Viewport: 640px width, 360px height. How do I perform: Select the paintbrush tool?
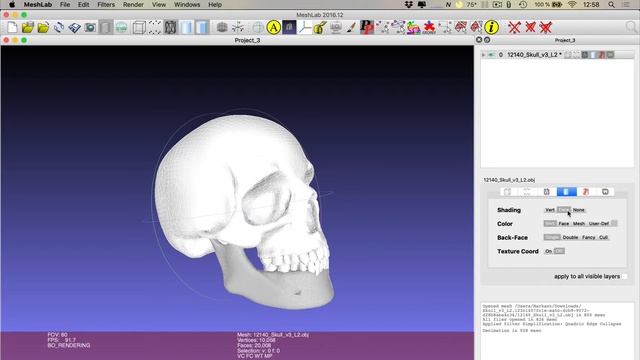tap(351, 27)
